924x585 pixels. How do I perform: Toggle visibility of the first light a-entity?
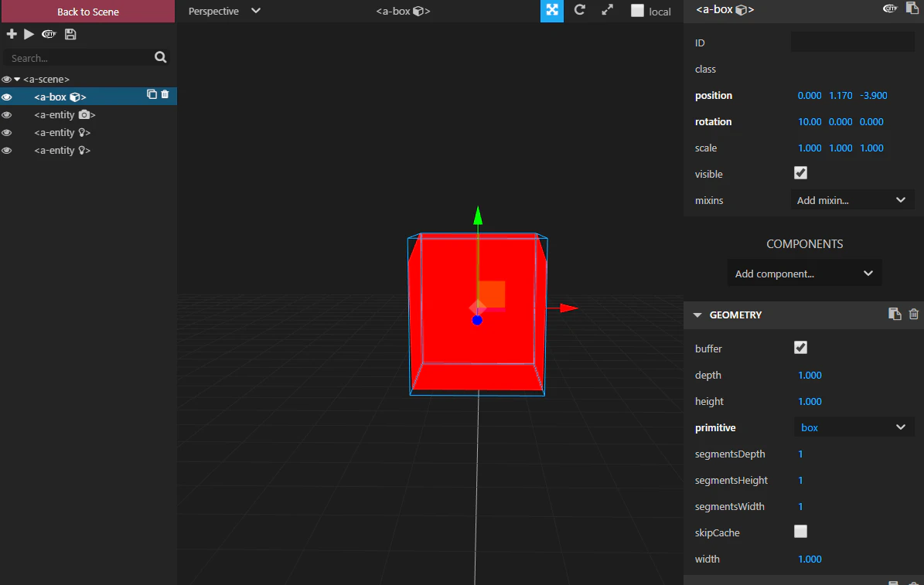point(6,133)
